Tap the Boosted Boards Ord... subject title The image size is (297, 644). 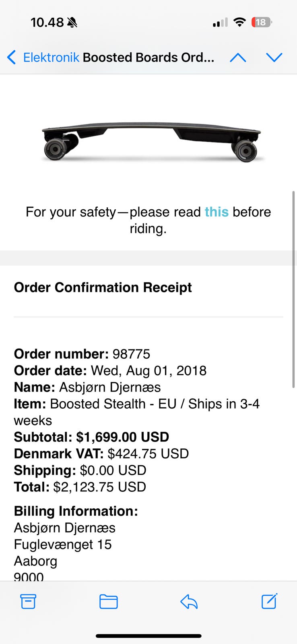[148, 58]
